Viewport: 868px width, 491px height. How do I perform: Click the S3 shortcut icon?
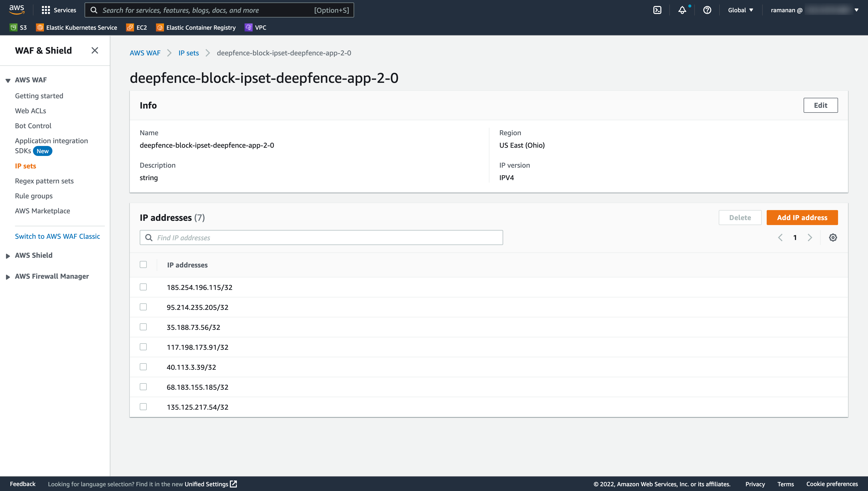13,28
